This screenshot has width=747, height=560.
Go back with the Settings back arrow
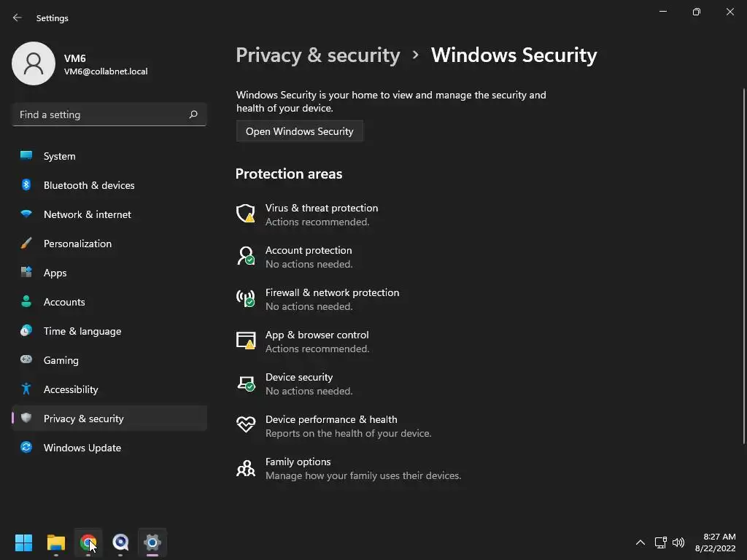(x=18, y=17)
